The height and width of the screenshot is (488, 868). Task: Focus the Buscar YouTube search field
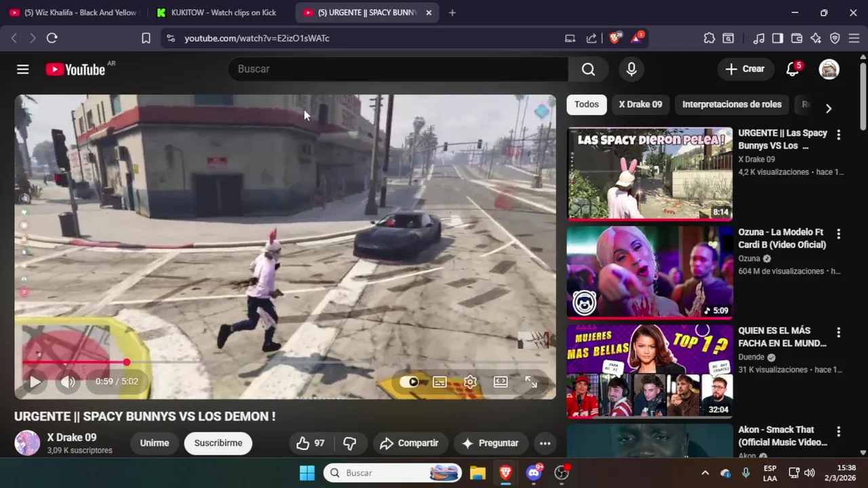tap(398, 69)
